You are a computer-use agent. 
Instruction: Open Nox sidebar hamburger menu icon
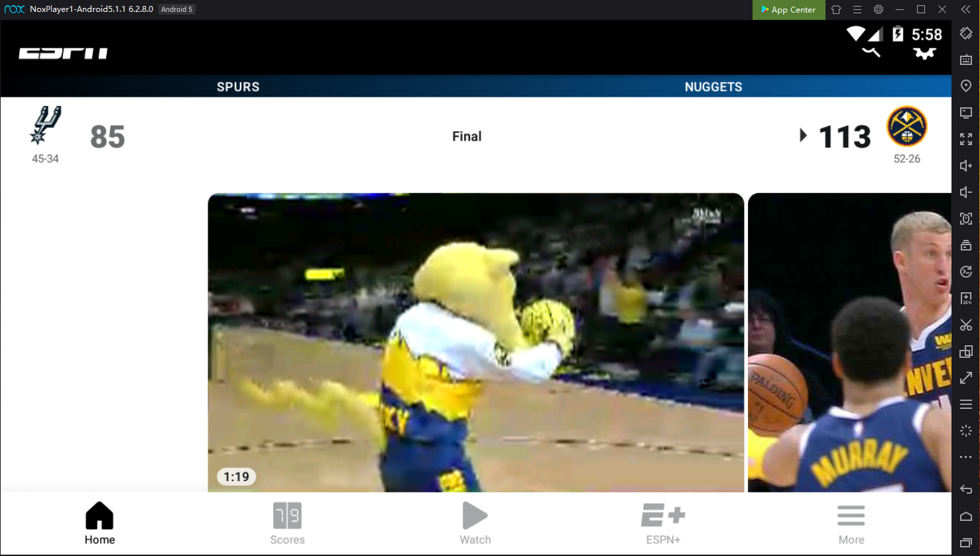coord(966,404)
